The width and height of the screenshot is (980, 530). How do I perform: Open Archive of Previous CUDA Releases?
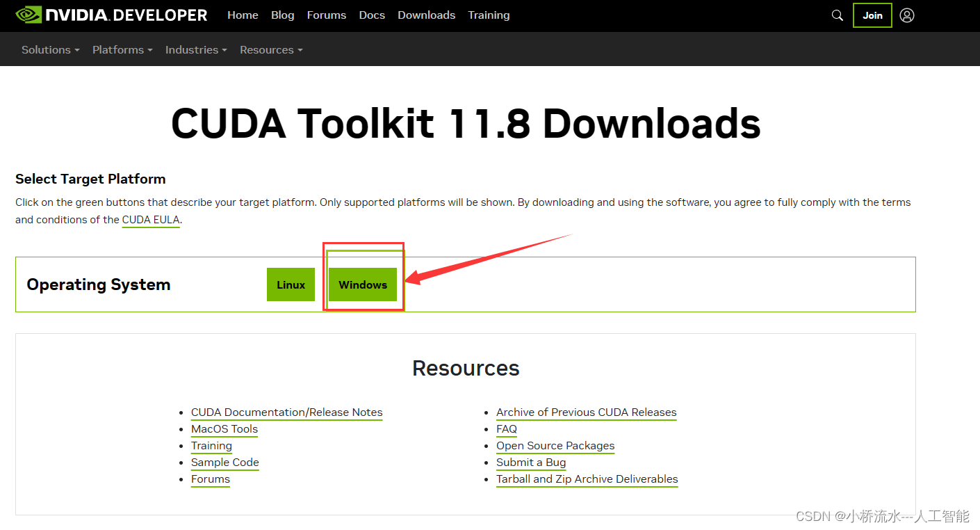[x=587, y=412]
